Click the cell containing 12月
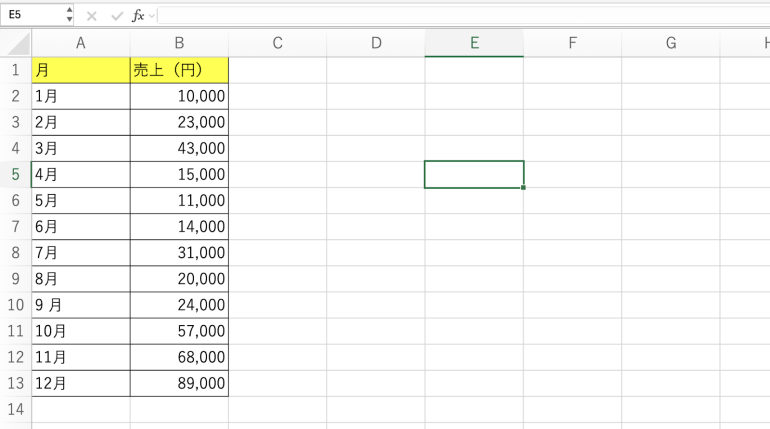Screen dimensions: 770x429 81,383
